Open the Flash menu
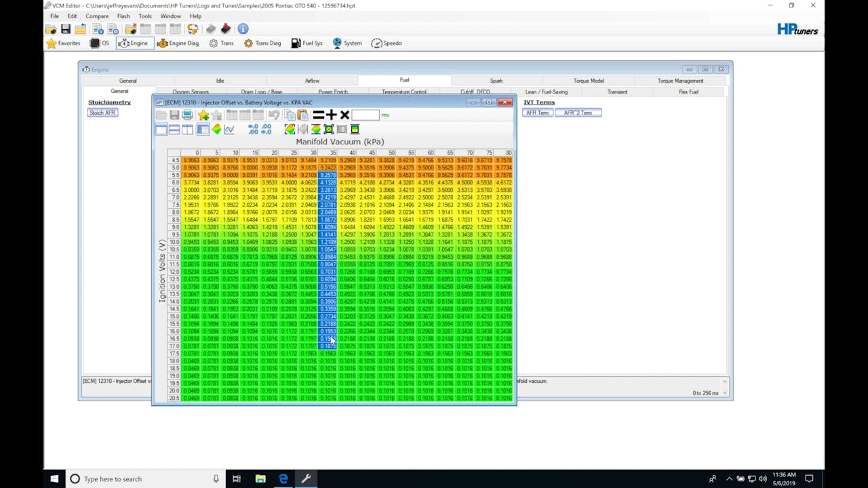This screenshot has width=868, height=488. point(123,16)
